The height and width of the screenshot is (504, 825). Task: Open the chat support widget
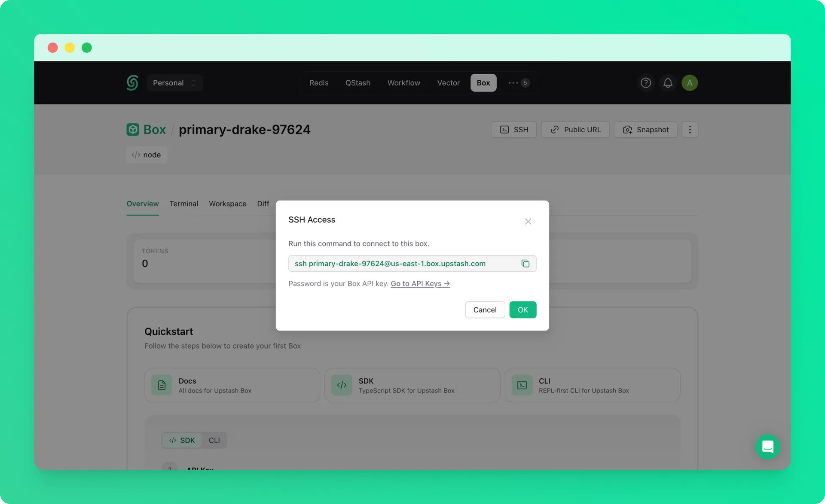tap(767, 447)
